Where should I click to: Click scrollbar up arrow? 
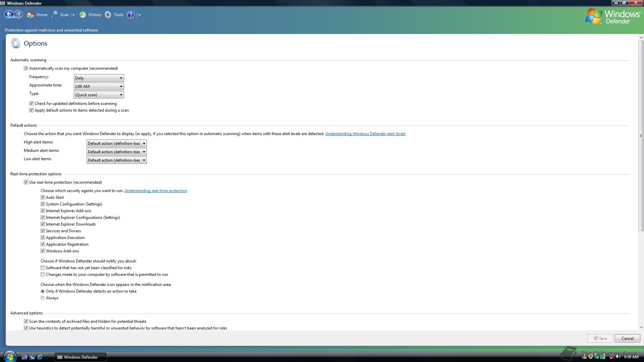click(x=641, y=38)
